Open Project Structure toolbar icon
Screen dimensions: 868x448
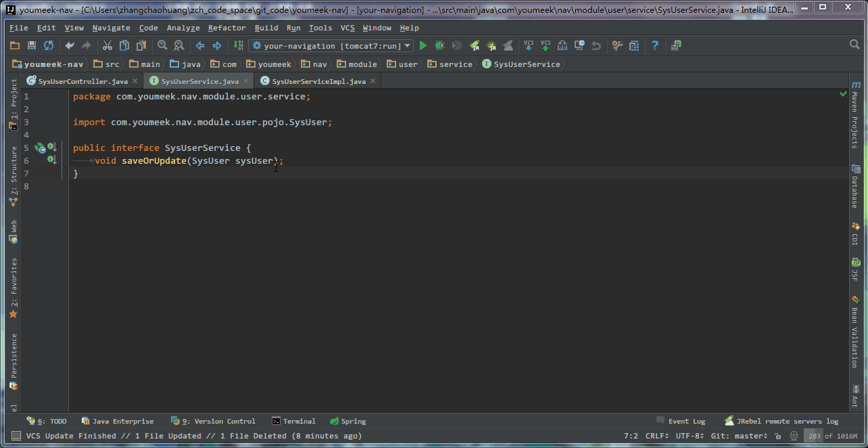pyautogui.click(x=634, y=45)
